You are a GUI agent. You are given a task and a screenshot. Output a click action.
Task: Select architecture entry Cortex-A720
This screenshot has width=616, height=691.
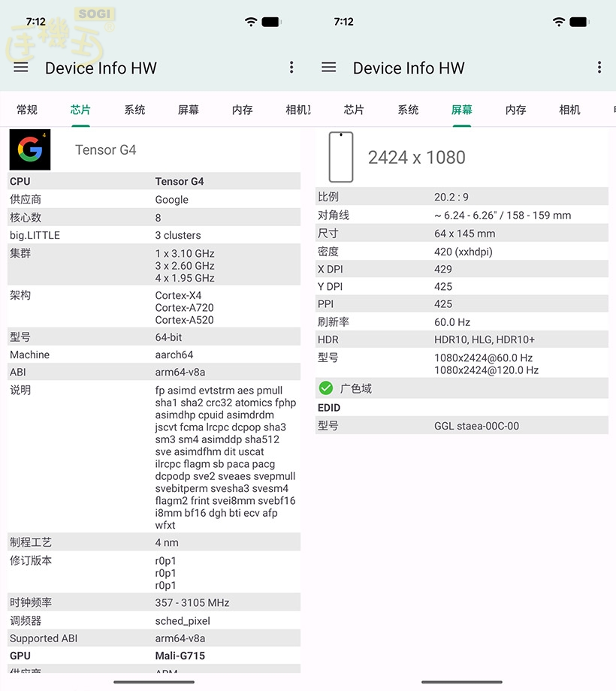[x=184, y=308]
